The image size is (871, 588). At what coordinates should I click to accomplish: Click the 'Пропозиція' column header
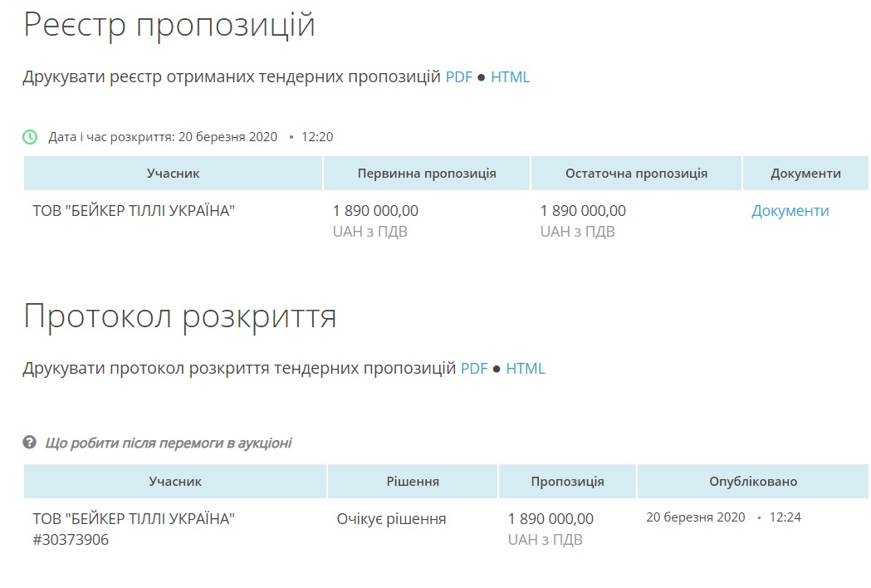point(567,482)
